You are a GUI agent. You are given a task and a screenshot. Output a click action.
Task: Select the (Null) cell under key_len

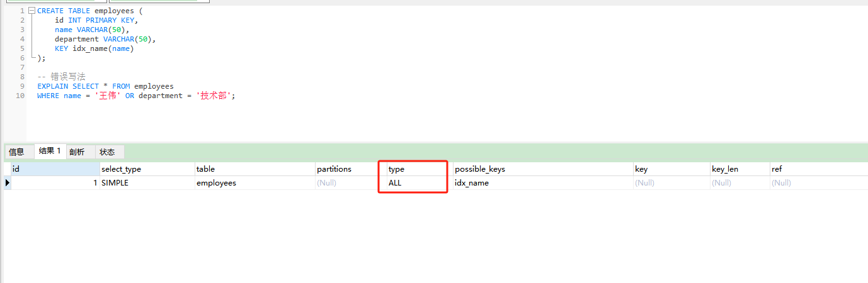740,183
